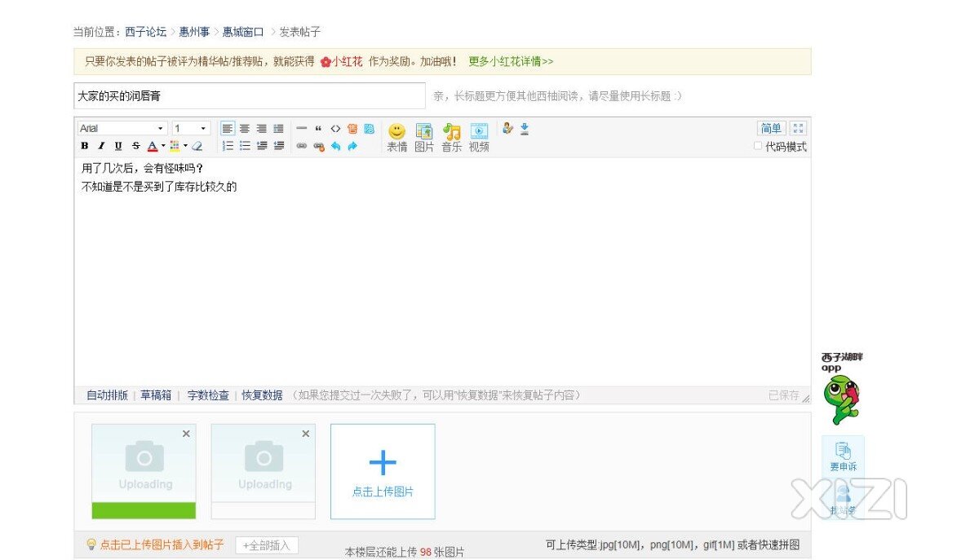Select the first uploading image thumbnail

tap(144, 471)
